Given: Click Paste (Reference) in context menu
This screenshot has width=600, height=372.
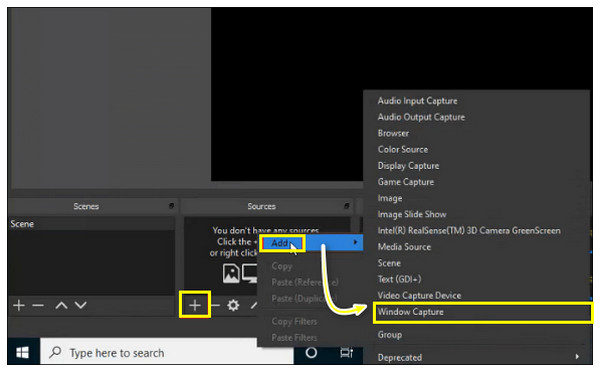Looking at the screenshot, I should point(305,282).
